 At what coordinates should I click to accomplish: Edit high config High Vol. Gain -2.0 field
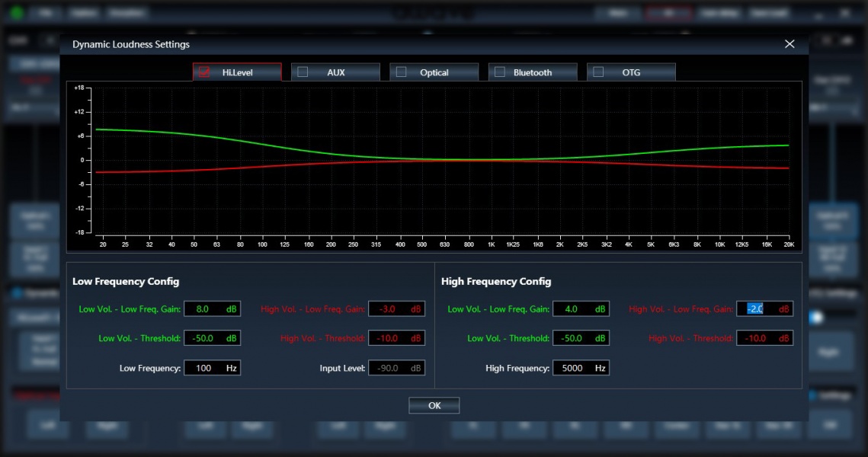[x=764, y=308]
